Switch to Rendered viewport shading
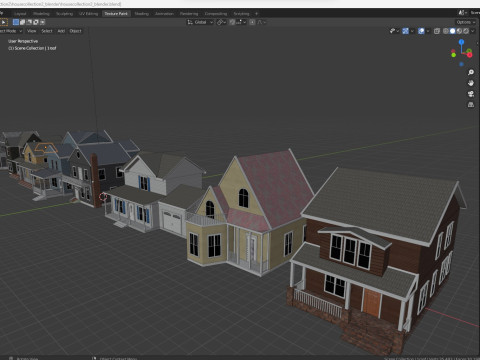This screenshot has width=480, height=360. pos(466,31)
